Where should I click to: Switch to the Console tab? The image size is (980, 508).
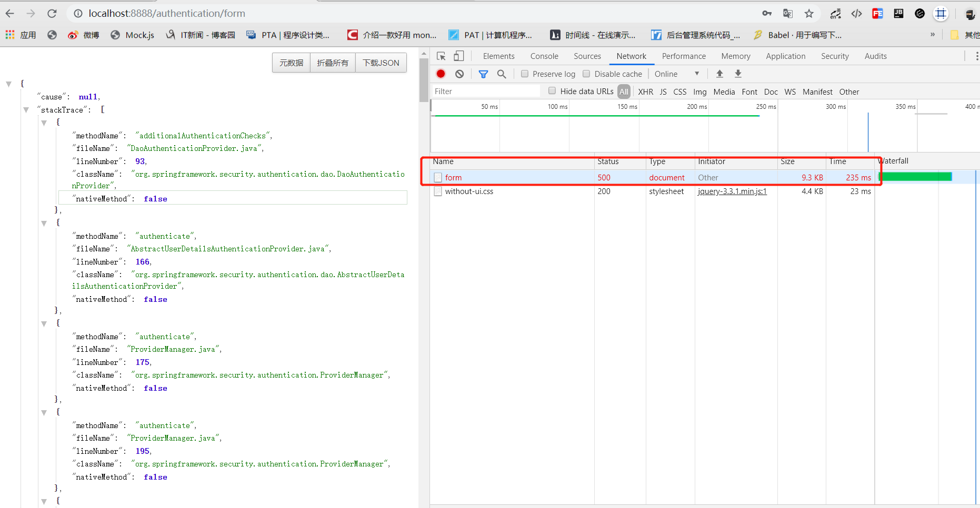click(544, 56)
